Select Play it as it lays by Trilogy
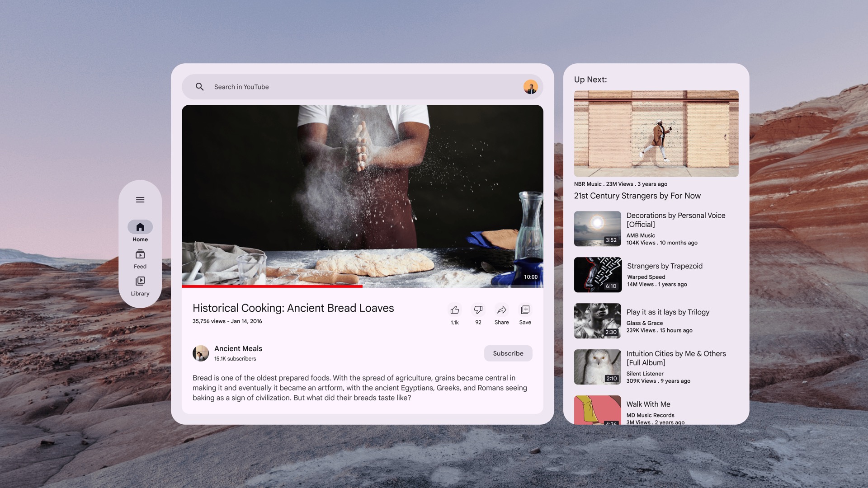This screenshot has height=488, width=868. click(668, 312)
